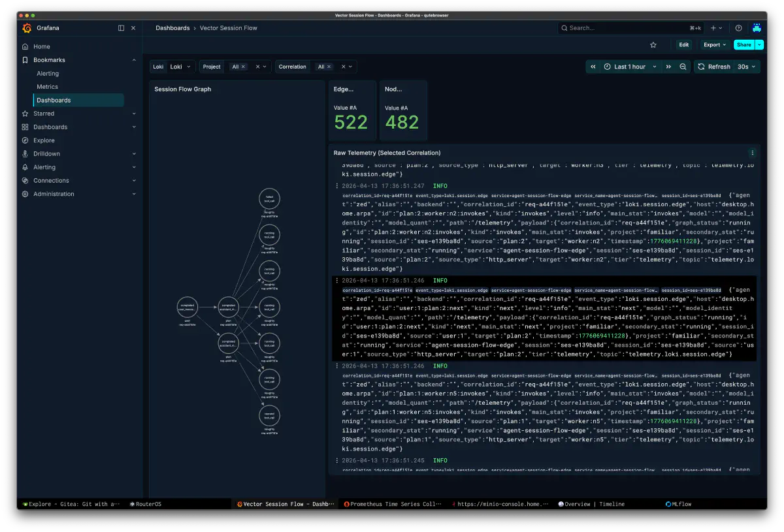Close the Grafana side menu

click(x=133, y=28)
